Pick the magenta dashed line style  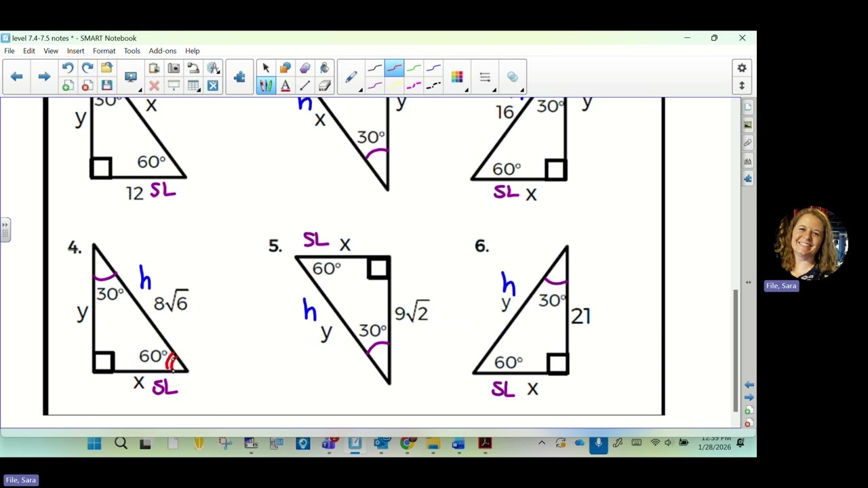pyautogui.click(x=414, y=86)
